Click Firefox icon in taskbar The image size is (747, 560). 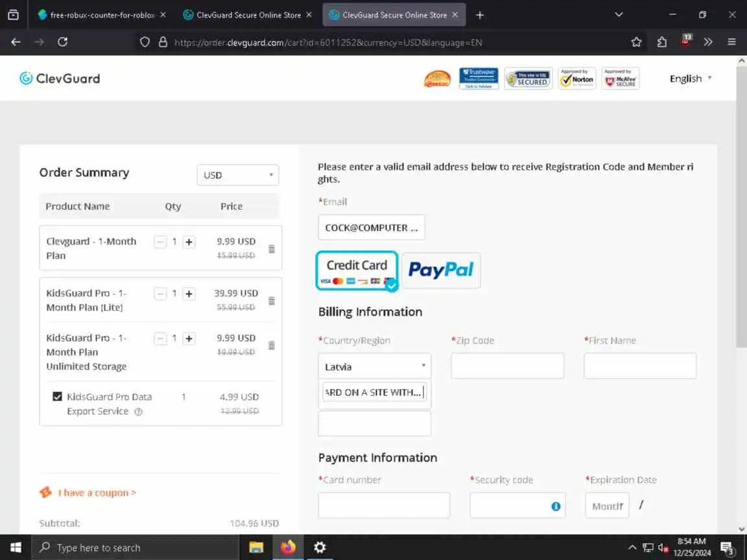click(x=288, y=548)
